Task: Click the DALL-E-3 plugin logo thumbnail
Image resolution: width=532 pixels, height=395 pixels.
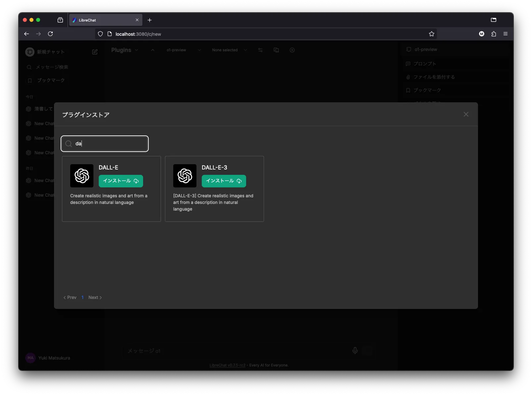Action: [x=185, y=176]
